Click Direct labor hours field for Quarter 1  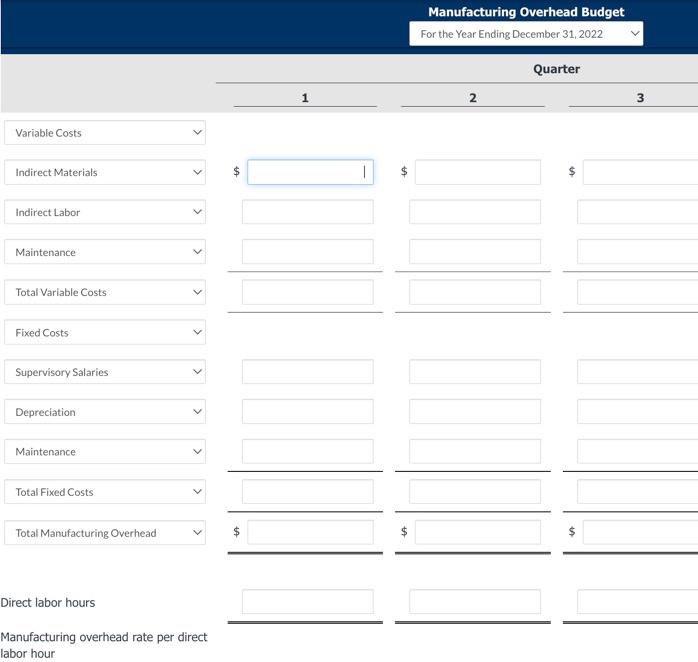(308, 602)
